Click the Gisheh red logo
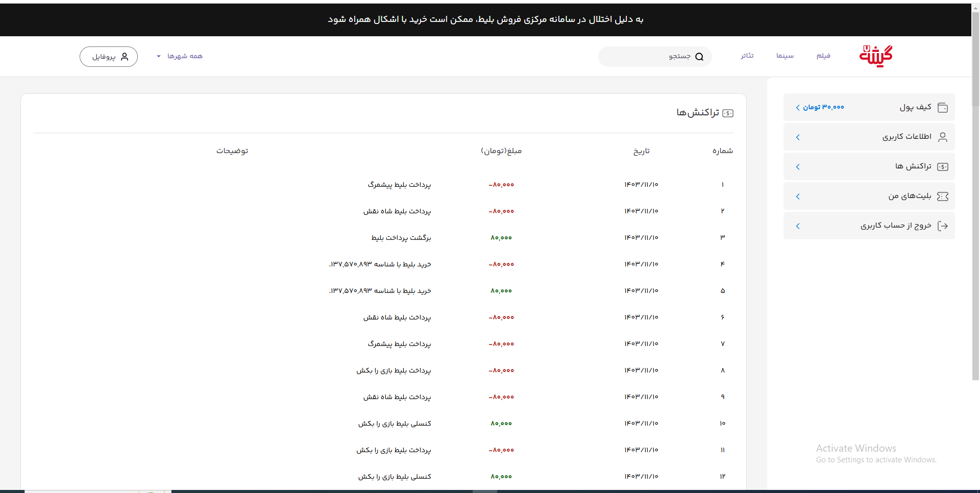The width and height of the screenshot is (980, 493). pos(876,56)
